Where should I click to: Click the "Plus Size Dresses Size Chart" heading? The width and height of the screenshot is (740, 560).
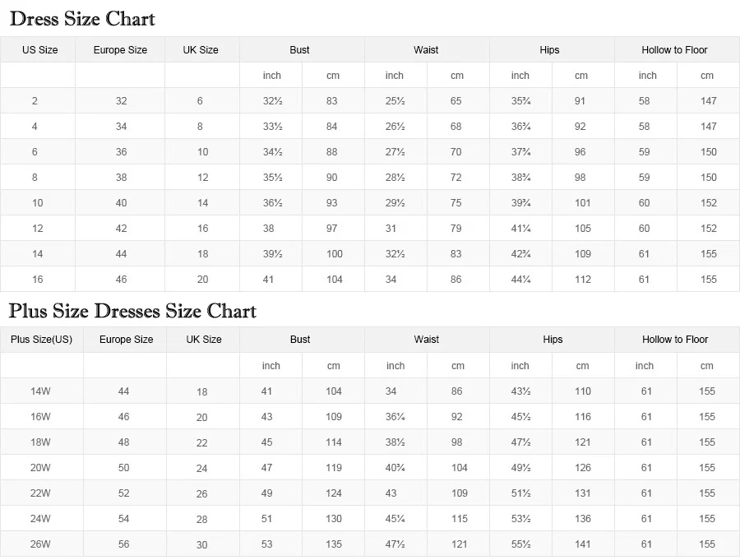[132, 311]
